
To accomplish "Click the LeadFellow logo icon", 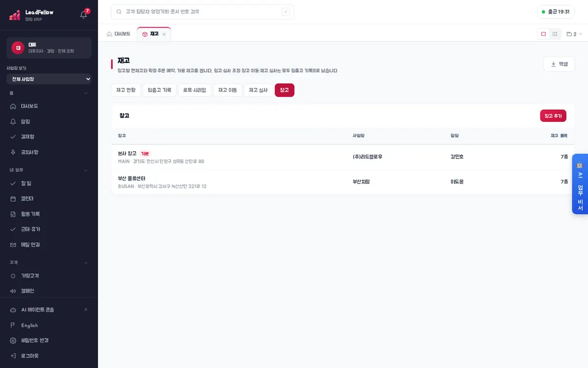I will (15, 15).
